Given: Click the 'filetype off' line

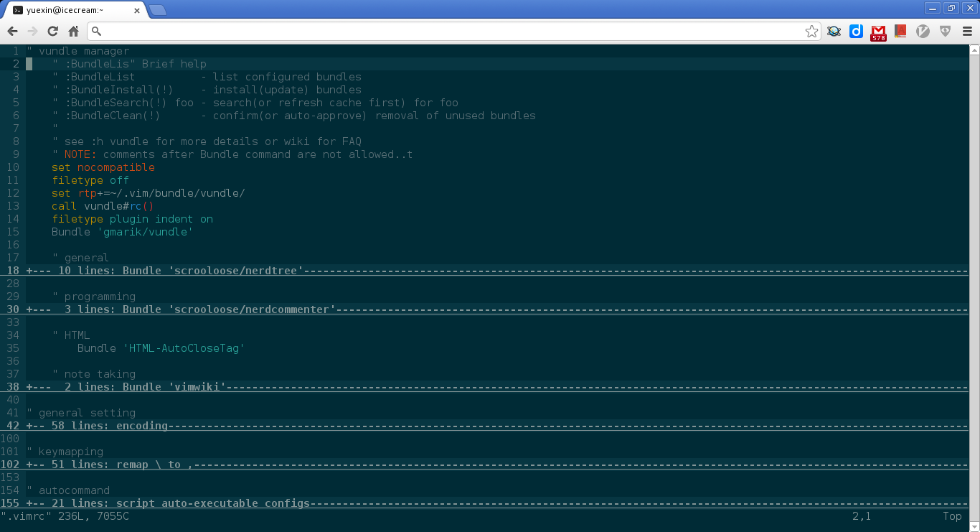Looking at the screenshot, I should [x=90, y=180].
